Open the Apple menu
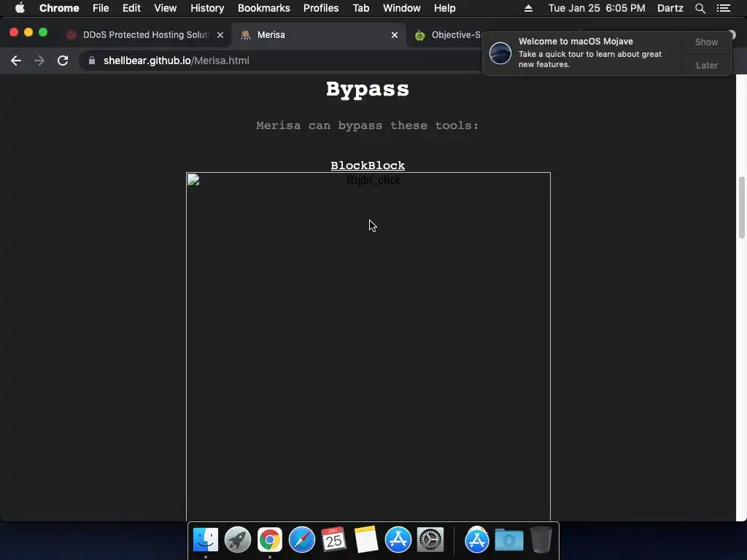This screenshot has height=560, width=747. point(20,8)
